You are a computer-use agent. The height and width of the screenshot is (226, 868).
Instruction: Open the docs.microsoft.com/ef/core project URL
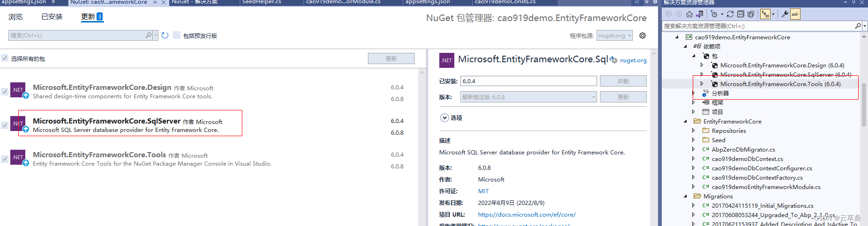527,214
